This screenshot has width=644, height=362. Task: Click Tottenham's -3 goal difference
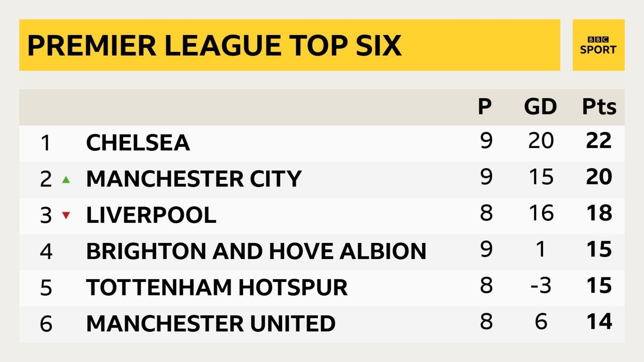(x=541, y=286)
